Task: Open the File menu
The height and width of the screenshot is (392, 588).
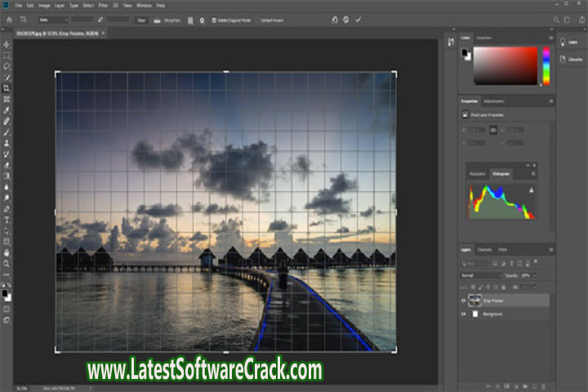Action: point(18,6)
